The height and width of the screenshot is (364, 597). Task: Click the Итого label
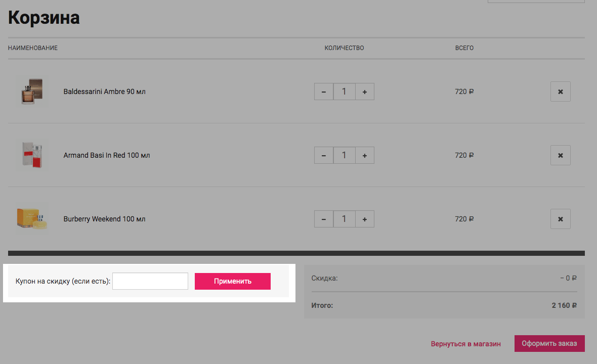(x=322, y=305)
